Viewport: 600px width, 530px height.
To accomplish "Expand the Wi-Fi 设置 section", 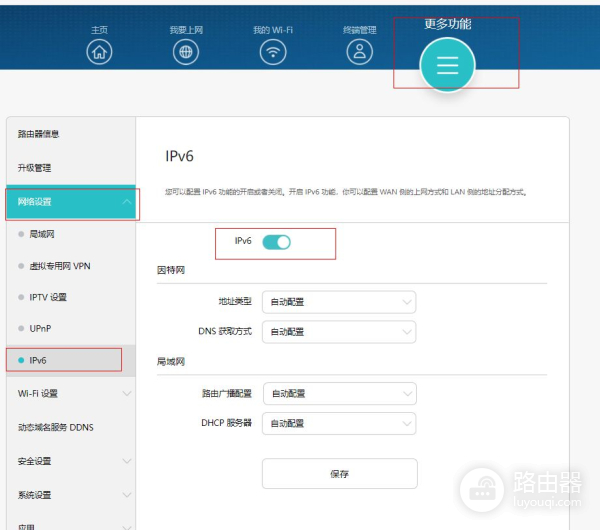I will (71, 393).
